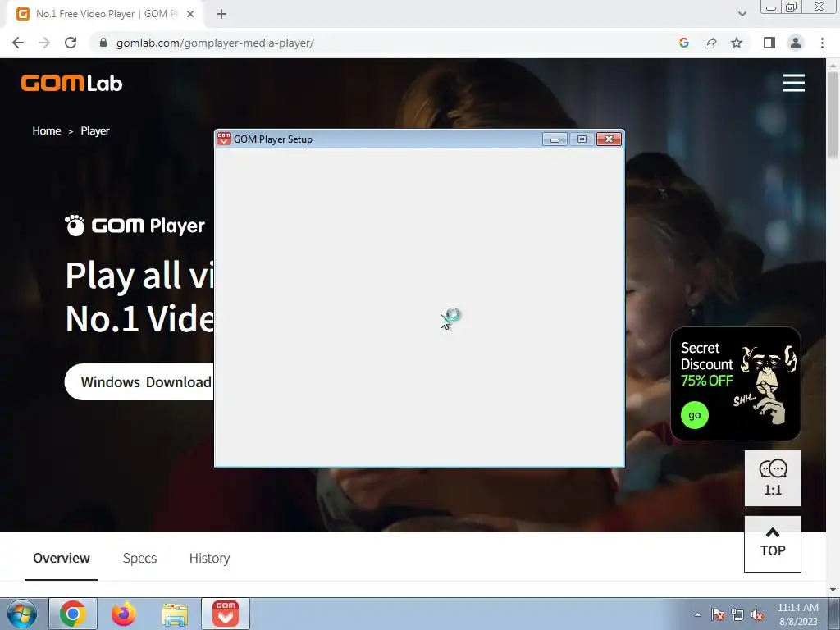The image size is (840, 630).
Task: View site information lock icon
Action: click(103, 43)
